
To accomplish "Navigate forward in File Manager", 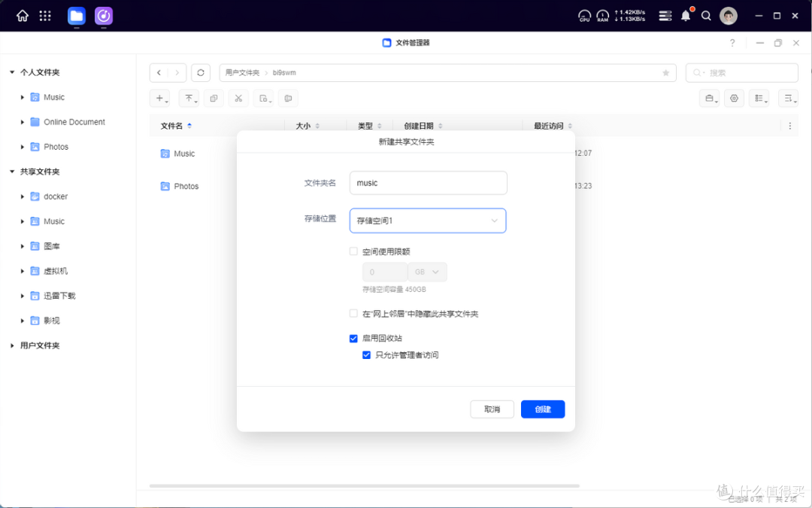I will coord(177,72).
